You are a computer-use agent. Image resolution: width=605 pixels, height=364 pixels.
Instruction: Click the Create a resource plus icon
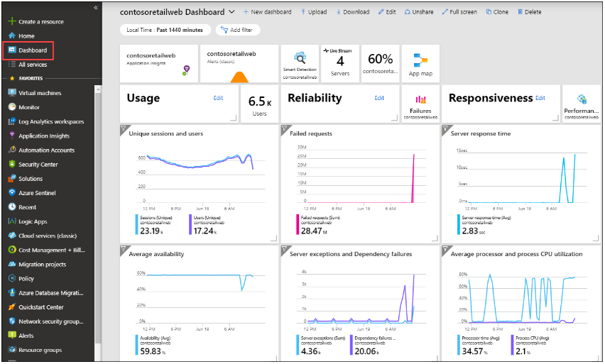point(12,21)
